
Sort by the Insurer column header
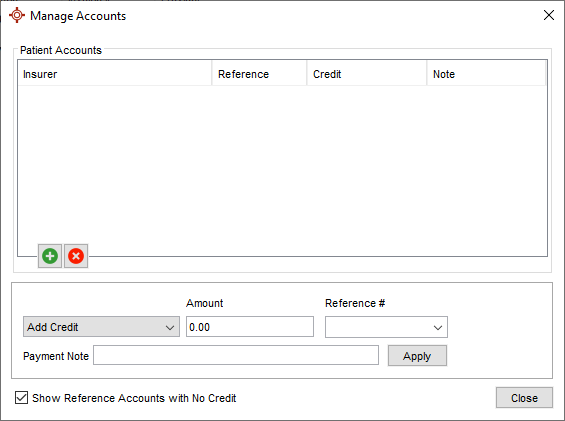115,74
